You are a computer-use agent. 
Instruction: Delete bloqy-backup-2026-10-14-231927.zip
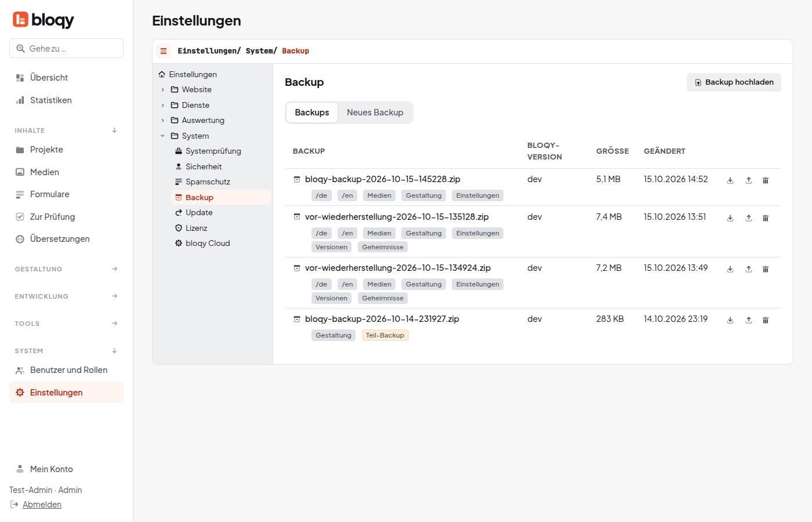click(x=766, y=320)
